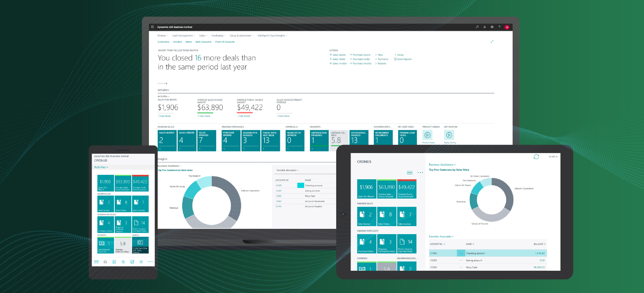Viewport: 644px width, 293px height.
Task: Tap the three-dot more icon on phone
Action: [x=150, y=262]
